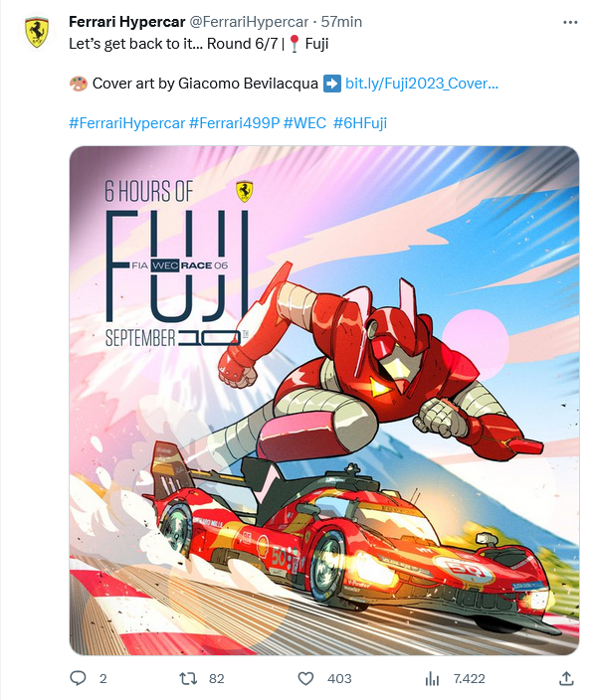Open Ferrari Hypercar profile avatar
595x700 pixels.
coord(36,33)
